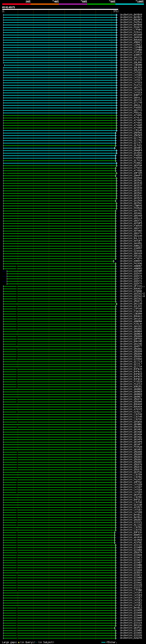Select hit label UniRef100_Q01549
Viewport: 146px width, 644px height.
click(x=131, y=201)
